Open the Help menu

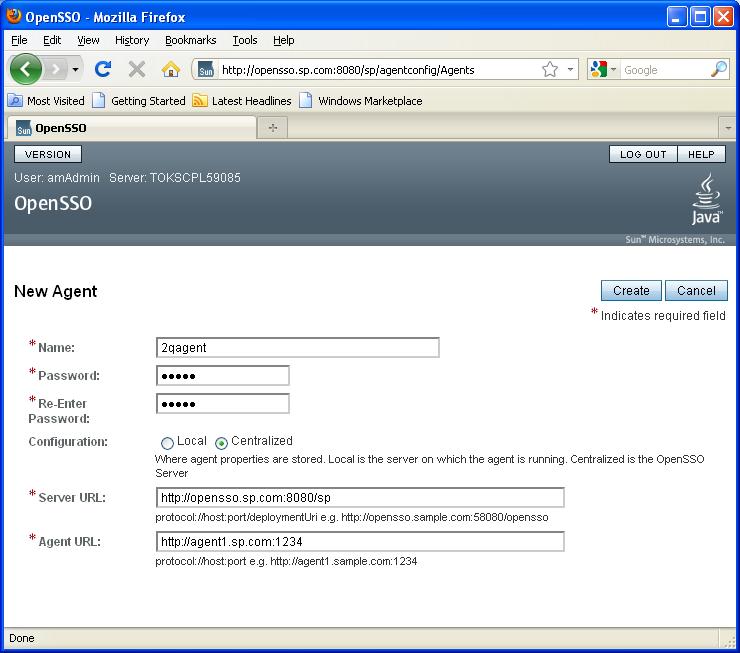click(284, 41)
